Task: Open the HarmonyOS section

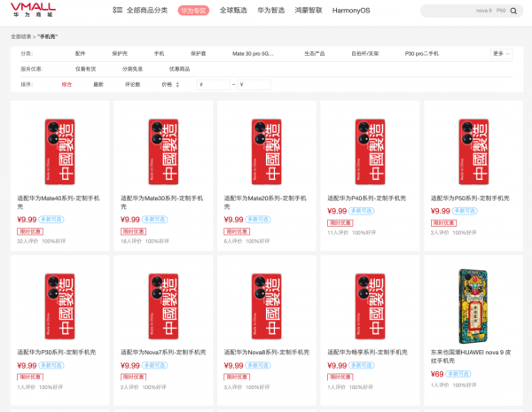Action: tap(351, 11)
